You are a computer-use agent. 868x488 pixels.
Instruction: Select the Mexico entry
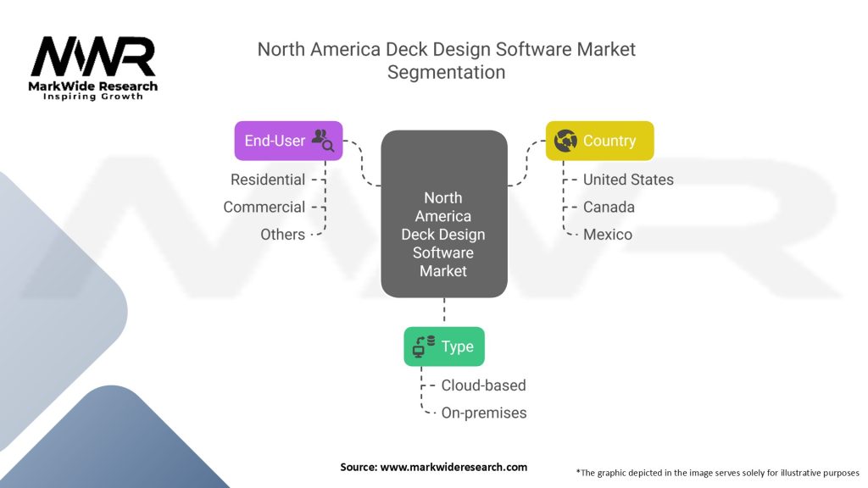click(x=607, y=235)
